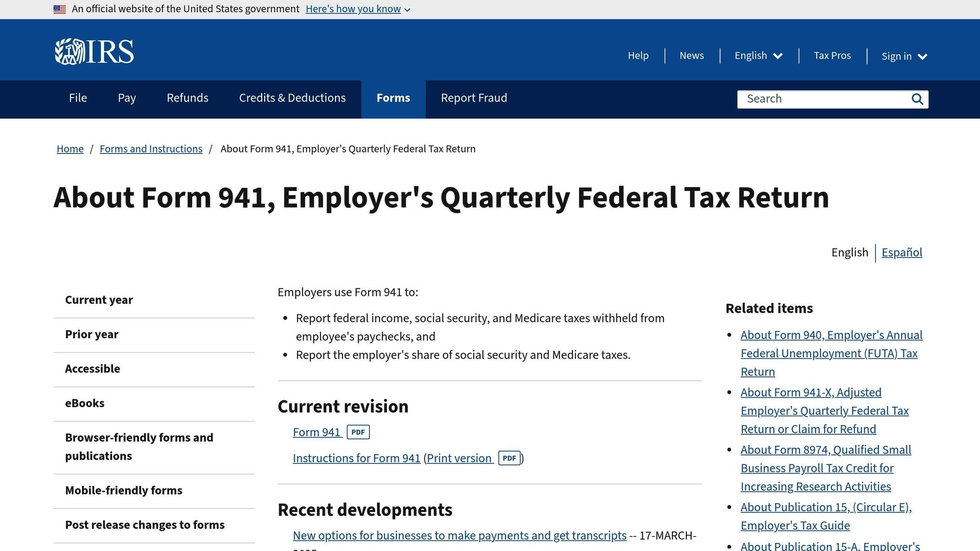Image resolution: width=980 pixels, height=551 pixels.
Task: Open the Report Fraud menu item
Action: [x=474, y=98]
